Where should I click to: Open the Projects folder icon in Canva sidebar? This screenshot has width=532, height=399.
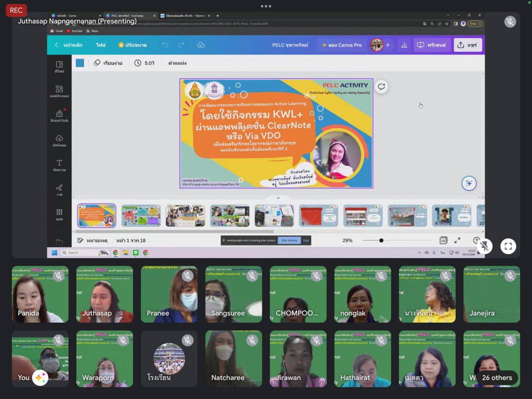coord(59,242)
